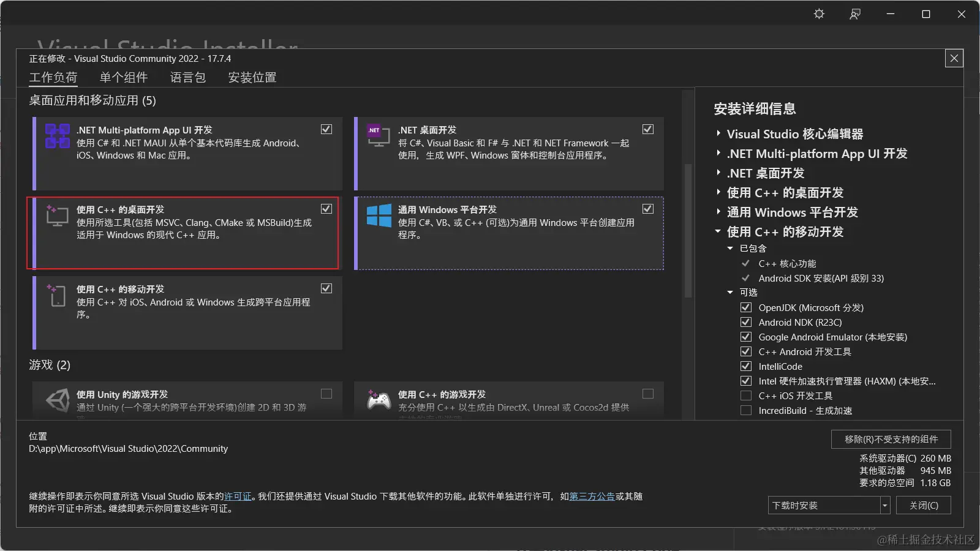This screenshot has width=980, height=551.
Task: Click the 系统驱动器(C) 260 MB text
Action: 905,458
